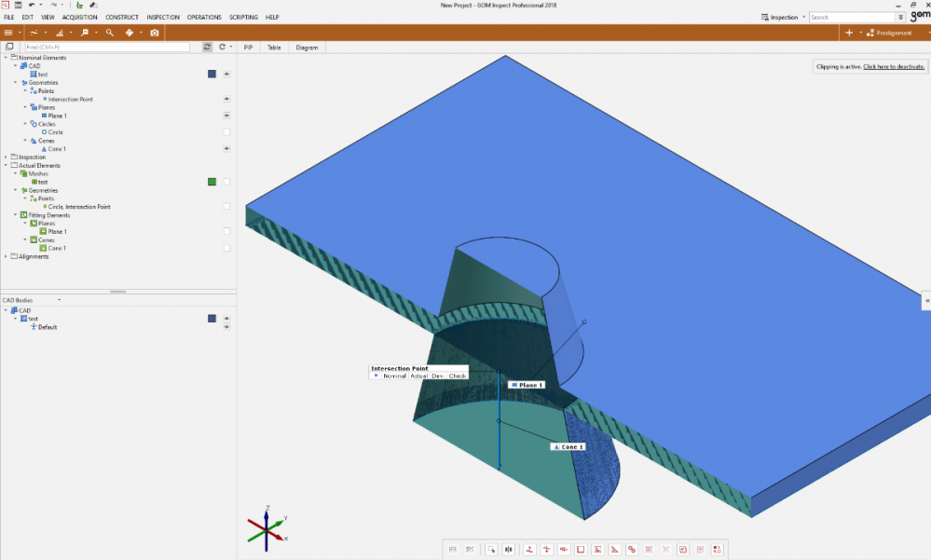The image size is (931, 560).
Task: Click the Undo arrow in title bar
Action: [33, 6]
